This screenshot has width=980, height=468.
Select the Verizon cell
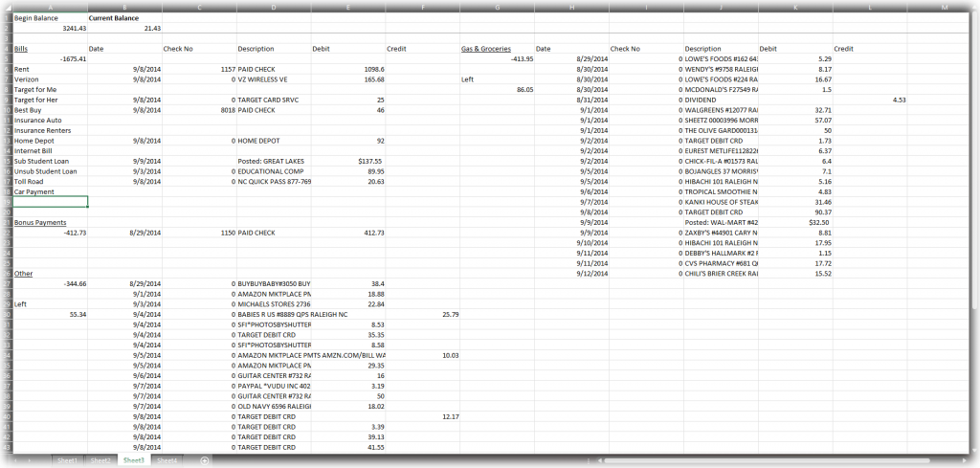coord(50,79)
